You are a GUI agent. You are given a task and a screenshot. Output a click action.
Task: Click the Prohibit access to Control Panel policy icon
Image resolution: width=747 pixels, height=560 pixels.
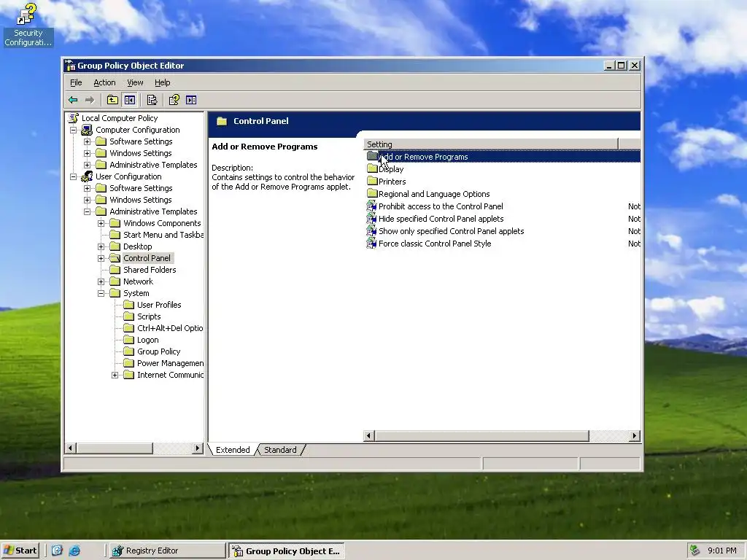click(371, 206)
